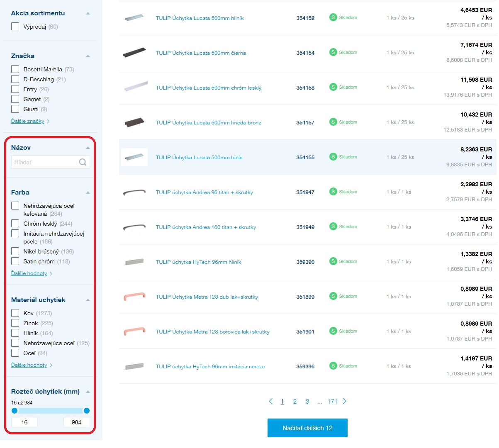Image resolution: width=499 pixels, height=448 pixels.
Task: Select the Hliník material checkbox
Action: pos(15,333)
